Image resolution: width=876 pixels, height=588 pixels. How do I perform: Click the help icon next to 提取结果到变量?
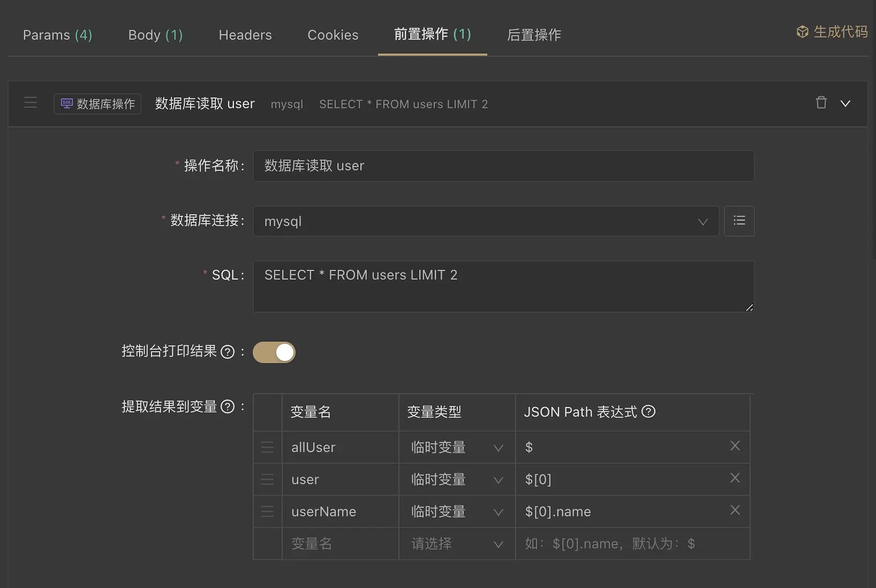pos(228,407)
